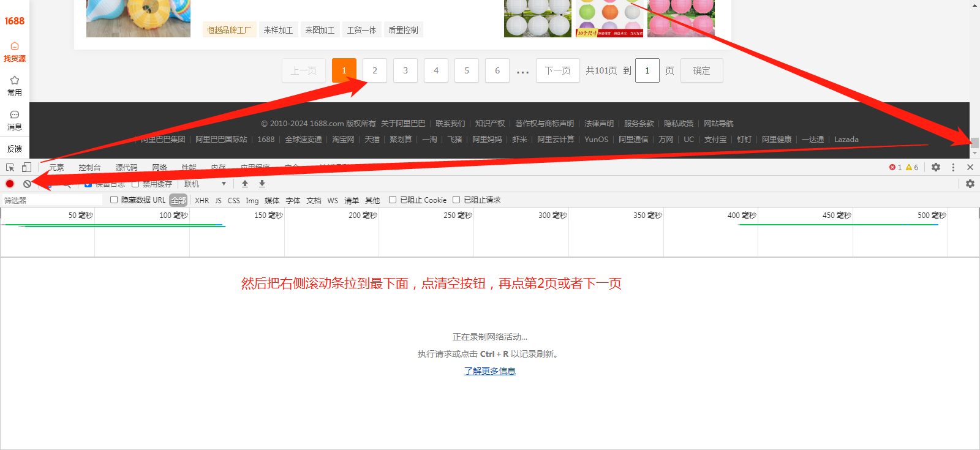This screenshot has width=980, height=450.
Task: Click the page vertical scrollbar thumb
Action: coord(974,143)
